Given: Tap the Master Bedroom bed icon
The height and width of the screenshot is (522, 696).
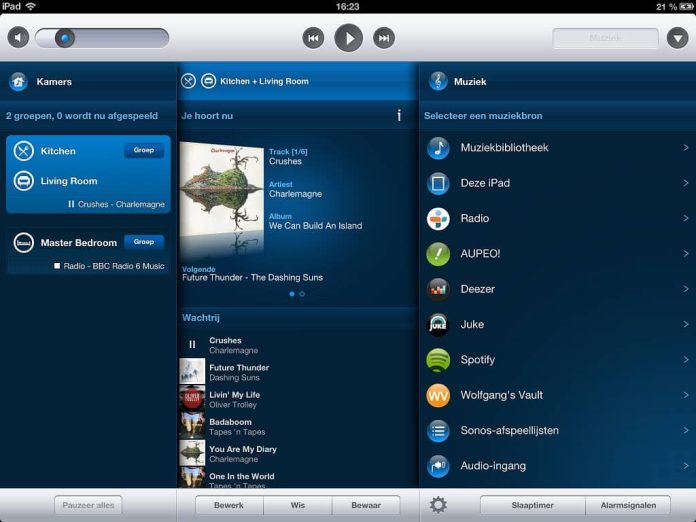Looking at the screenshot, I should [x=24, y=243].
